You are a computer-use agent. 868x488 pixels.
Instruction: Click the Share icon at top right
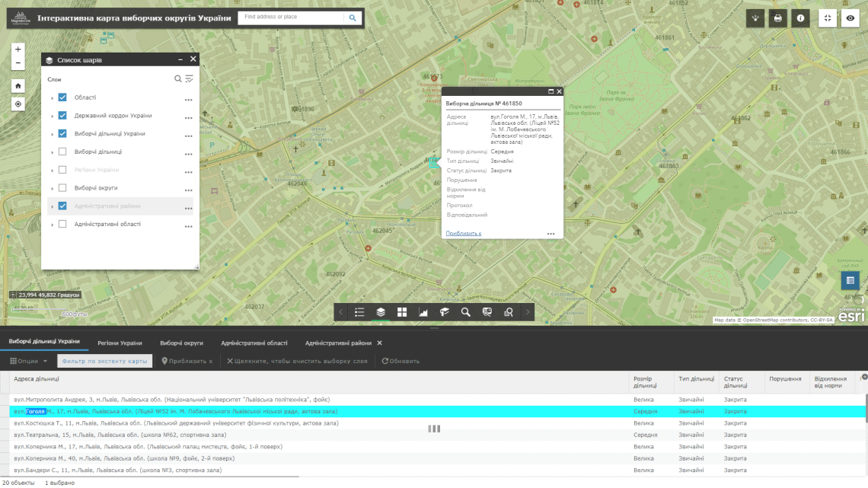[754, 17]
